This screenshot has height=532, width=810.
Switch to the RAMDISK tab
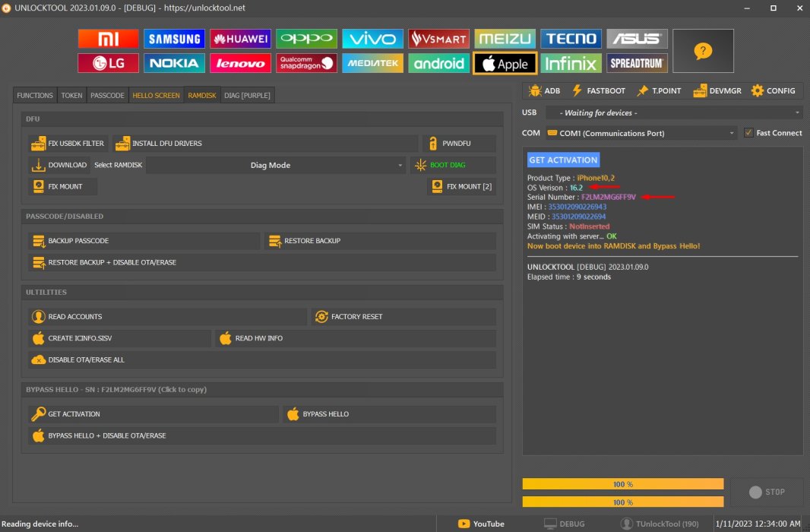[x=202, y=96]
